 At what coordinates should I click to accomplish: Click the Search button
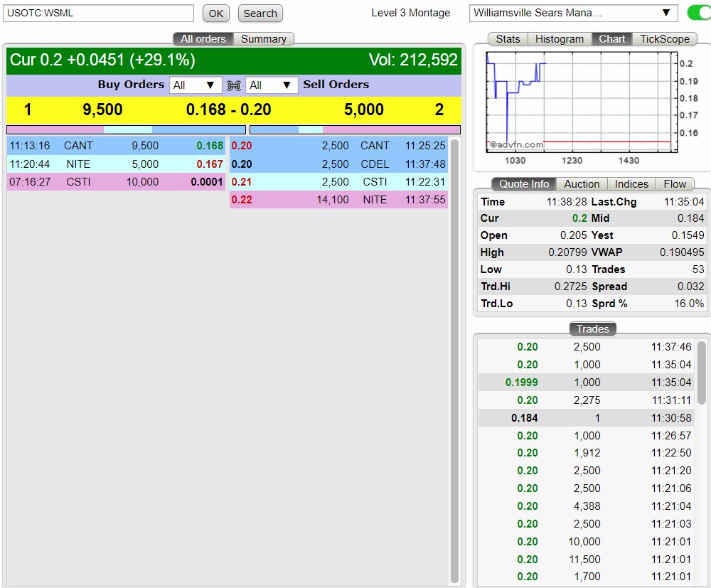pos(260,13)
